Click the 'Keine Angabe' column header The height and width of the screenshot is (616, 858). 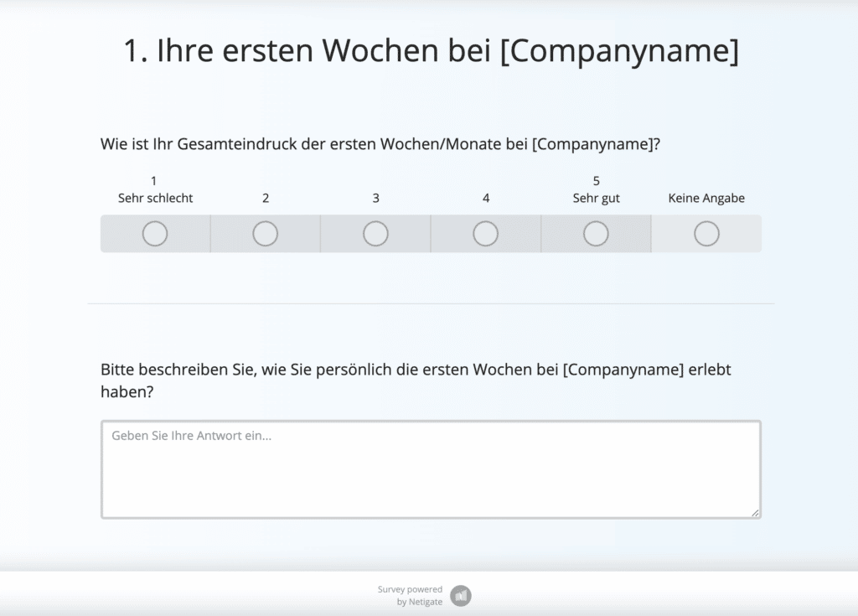point(706,198)
